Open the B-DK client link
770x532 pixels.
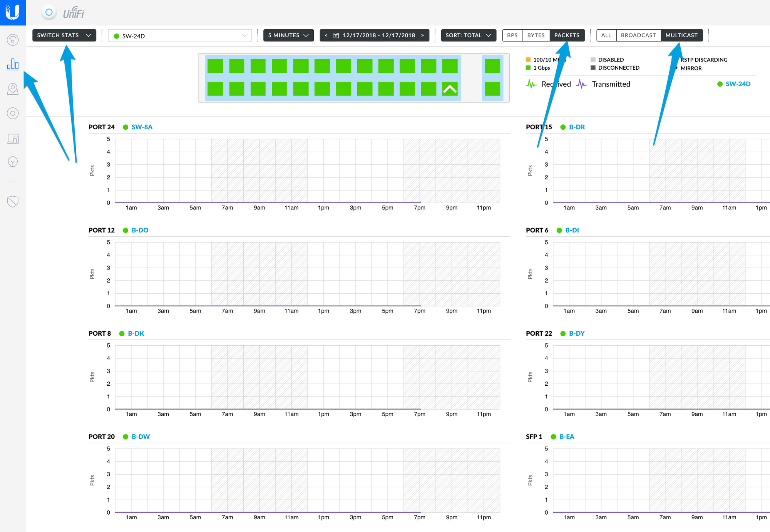[x=136, y=333]
